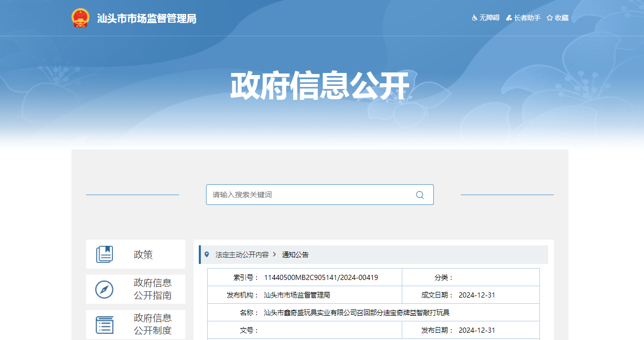Click the favorites star icon
644x340 pixels.
coord(550,18)
